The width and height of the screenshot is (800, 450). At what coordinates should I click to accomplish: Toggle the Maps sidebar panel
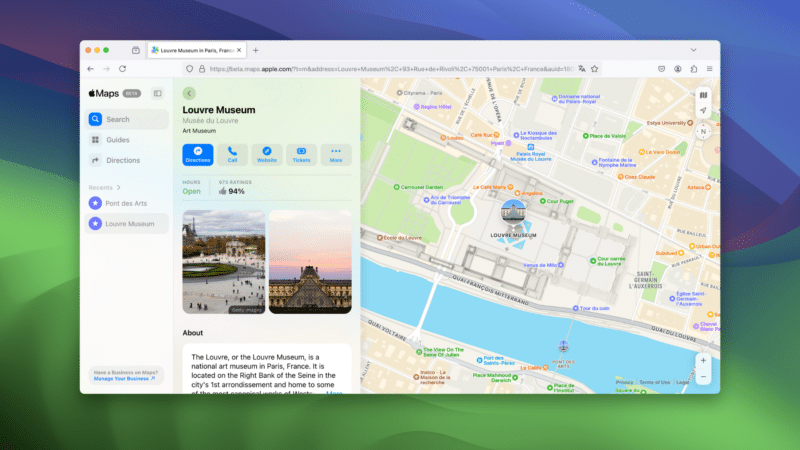pos(158,93)
